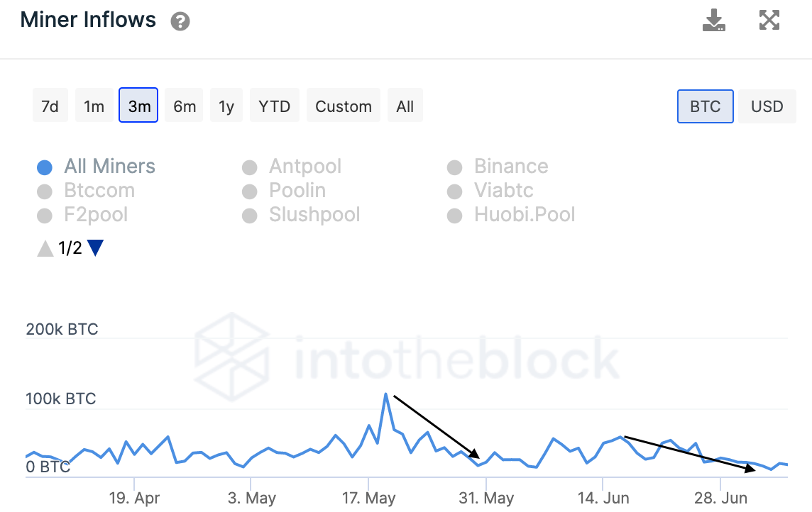
Task: Enable Huobi.Pool legend item
Action: [524, 215]
